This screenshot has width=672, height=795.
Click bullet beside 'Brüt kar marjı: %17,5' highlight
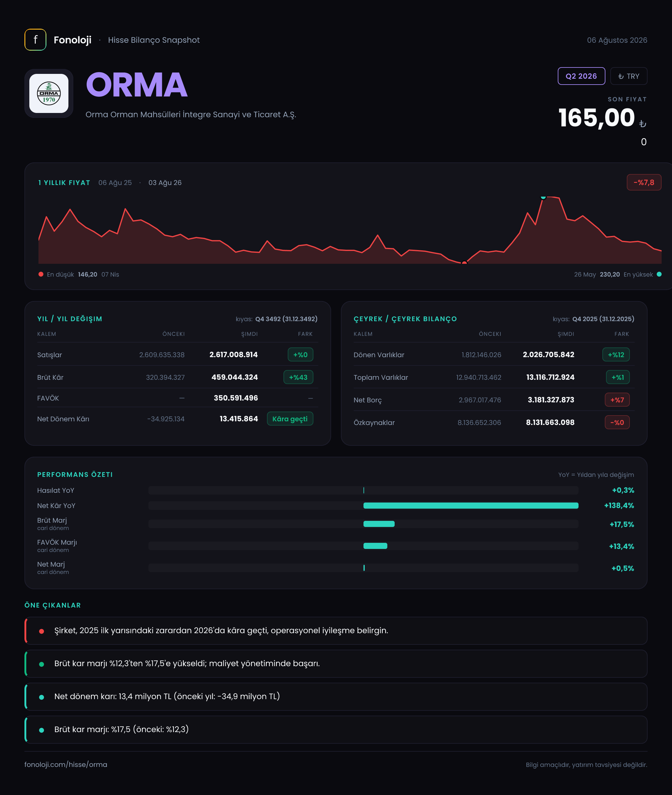click(42, 730)
